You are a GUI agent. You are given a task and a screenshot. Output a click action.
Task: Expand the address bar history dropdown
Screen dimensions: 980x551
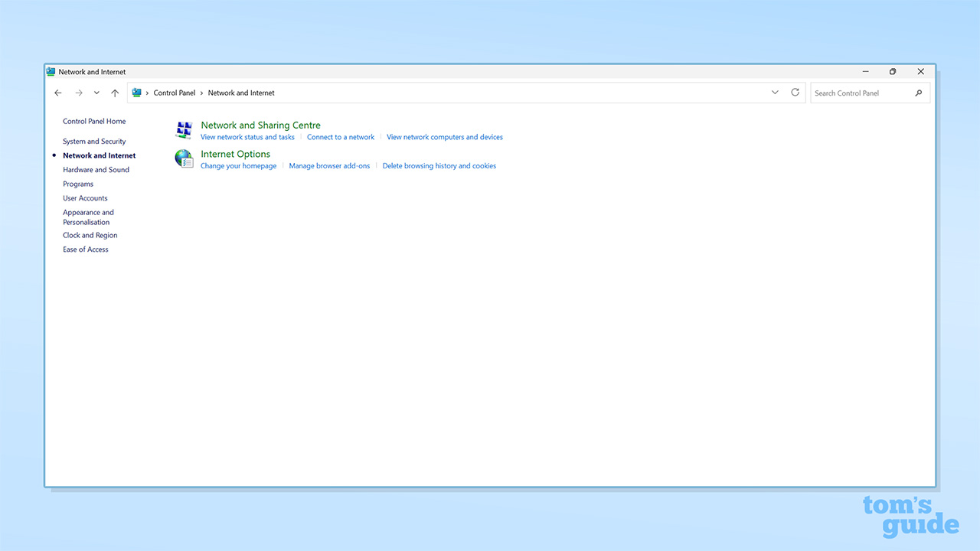[775, 93]
